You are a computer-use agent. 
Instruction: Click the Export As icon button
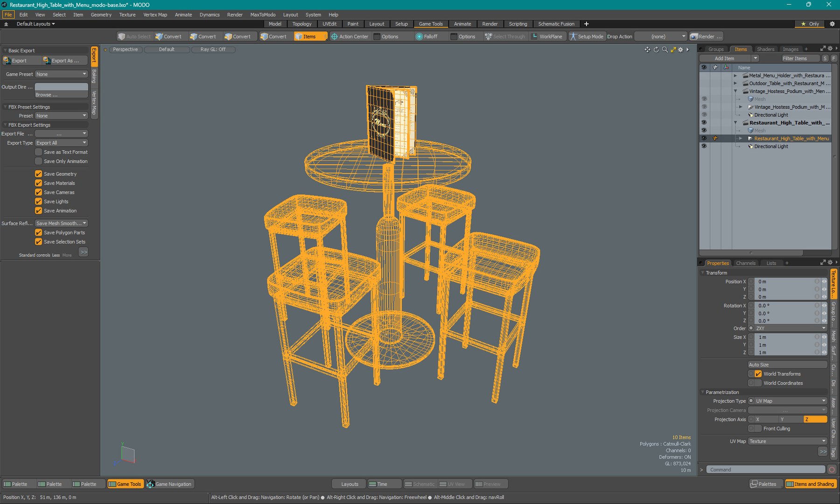point(65,61)
